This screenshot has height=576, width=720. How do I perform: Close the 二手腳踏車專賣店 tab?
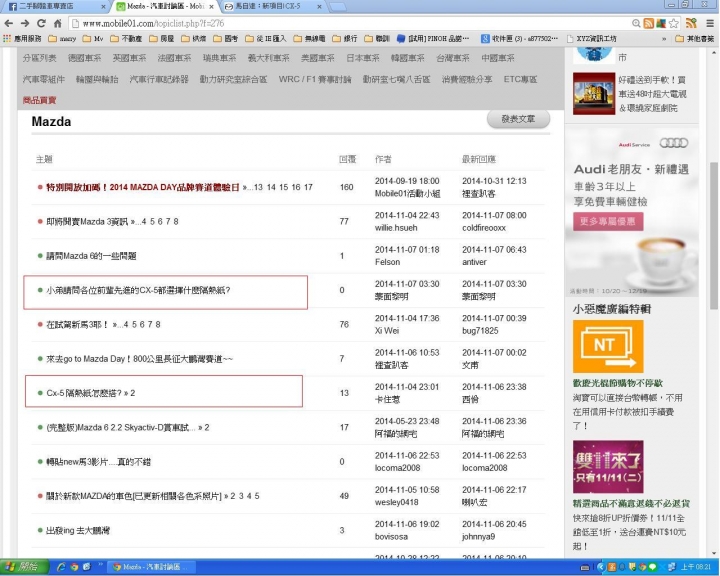[x=103, y=7]
